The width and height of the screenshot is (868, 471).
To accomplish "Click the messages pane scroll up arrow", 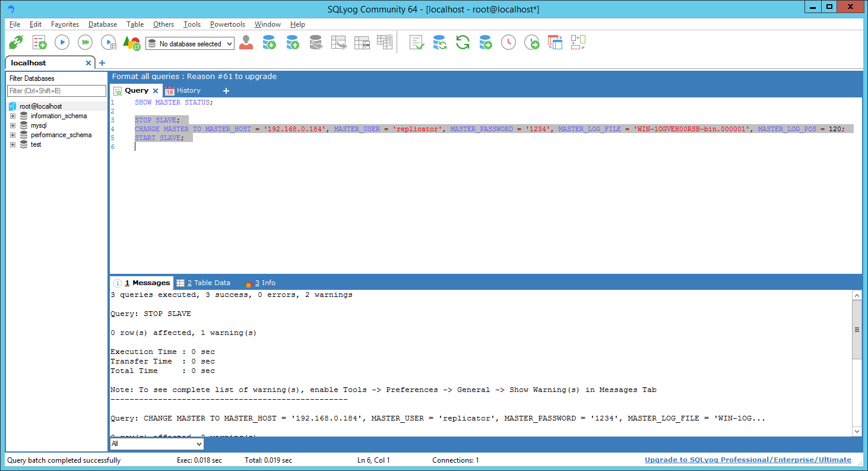I will click(x=857, y=295).
